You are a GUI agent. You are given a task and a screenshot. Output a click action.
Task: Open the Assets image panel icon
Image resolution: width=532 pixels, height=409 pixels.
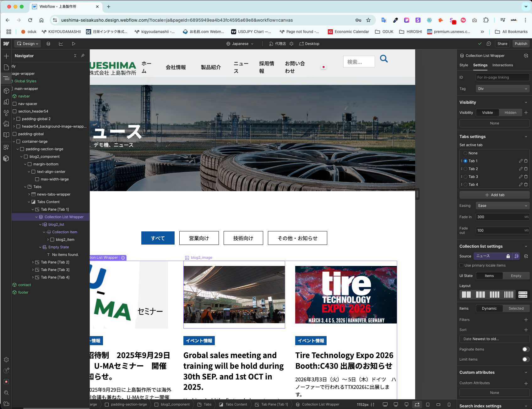[6, 124]
